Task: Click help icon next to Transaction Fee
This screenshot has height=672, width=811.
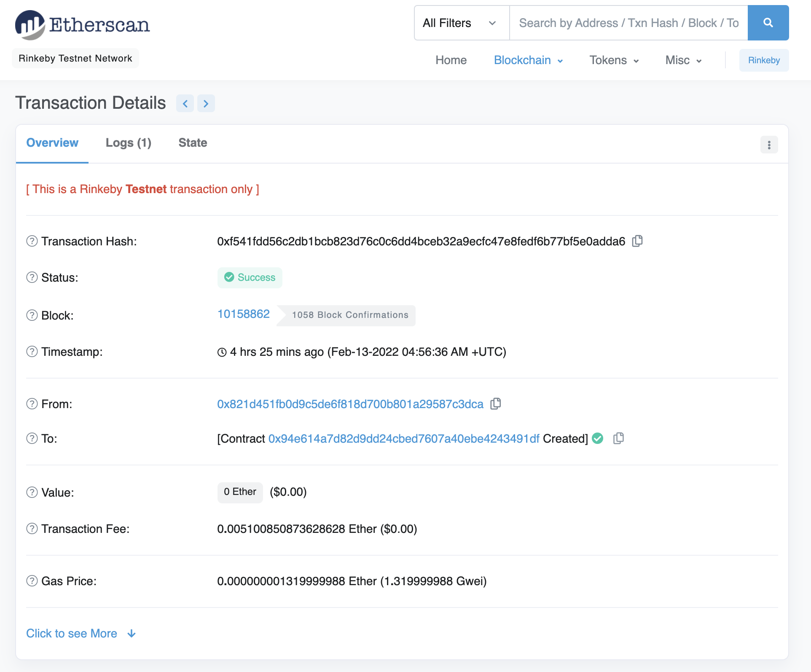Action: tap(32, 529)
